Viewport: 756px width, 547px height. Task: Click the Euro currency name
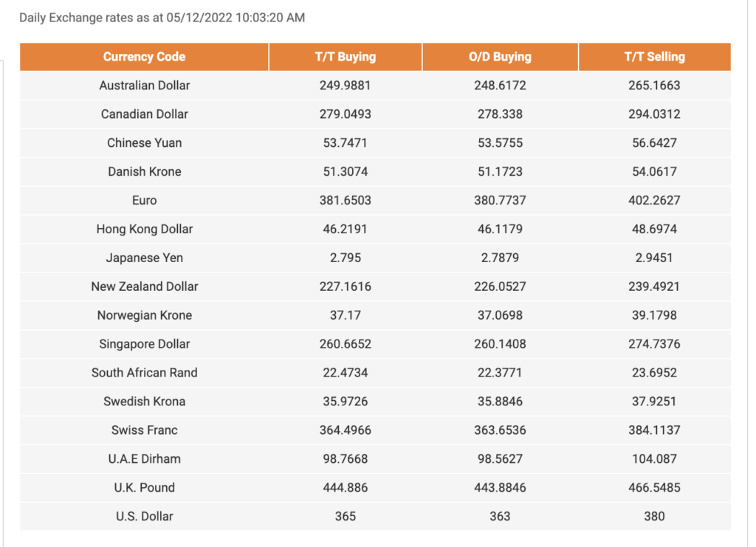point(144,201)
